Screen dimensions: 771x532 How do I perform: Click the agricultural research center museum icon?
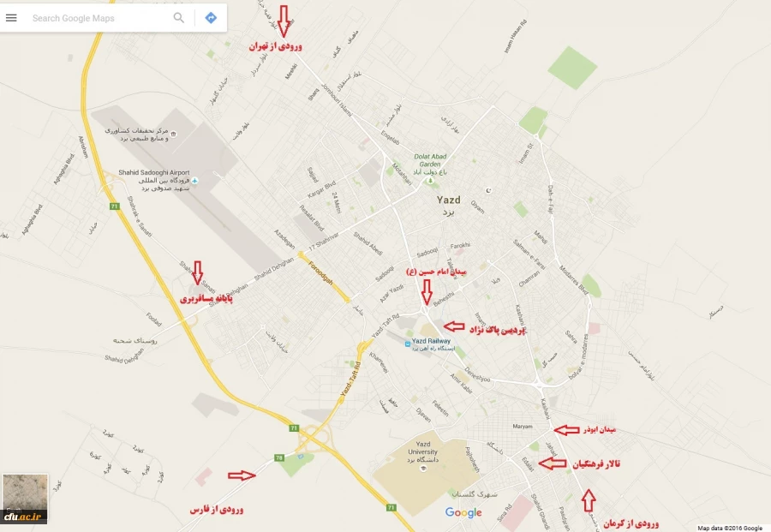click(x=173, y=134)
